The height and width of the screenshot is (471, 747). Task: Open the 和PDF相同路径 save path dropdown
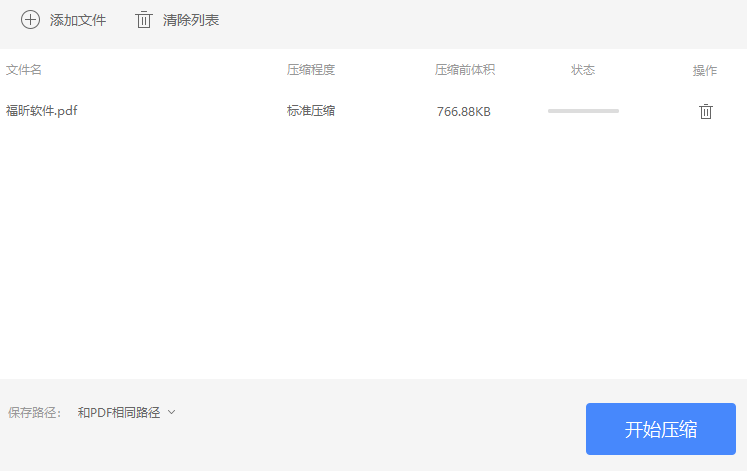pos(126,412)
